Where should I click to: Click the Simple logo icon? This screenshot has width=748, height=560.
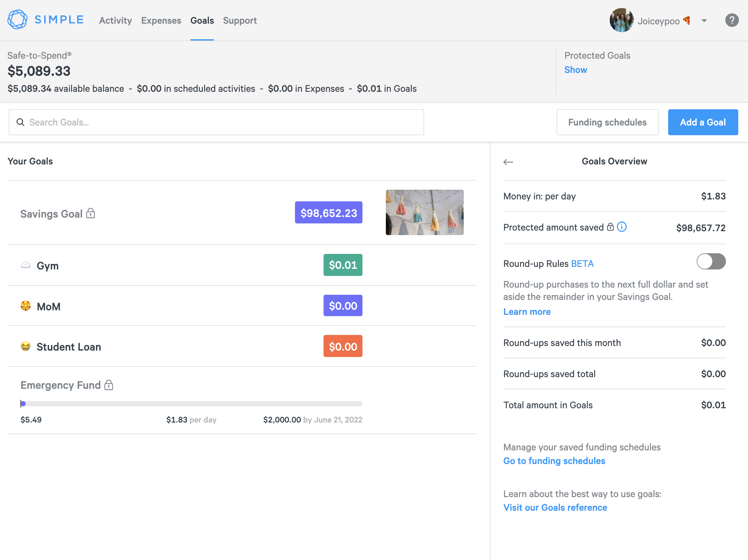pyautogui.click(x=17, y=19)
